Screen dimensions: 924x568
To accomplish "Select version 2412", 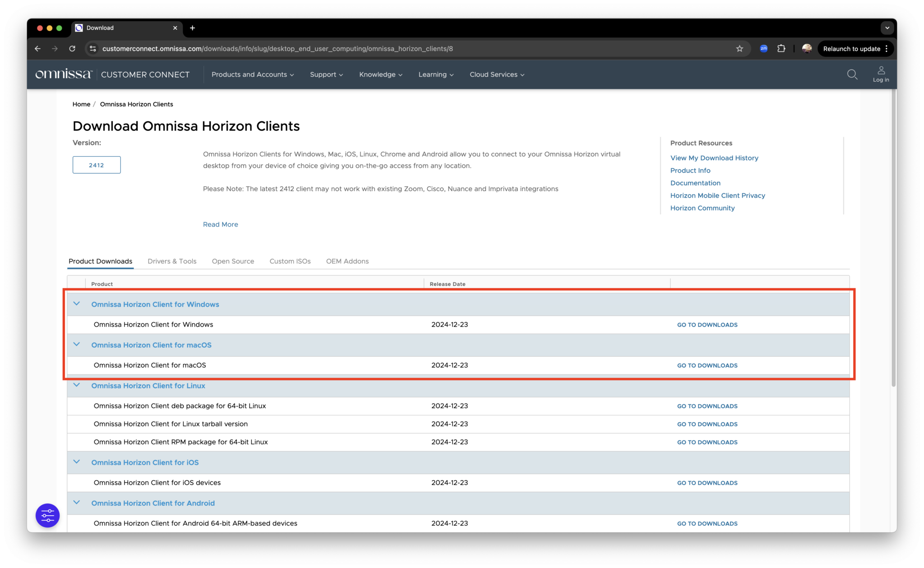I will tap(97, 165).
